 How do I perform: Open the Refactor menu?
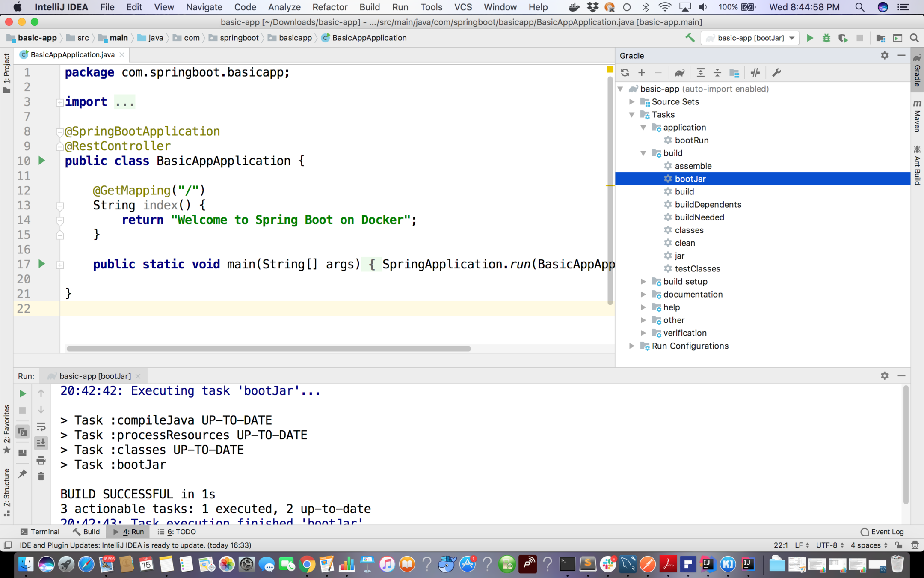[329, 7]
